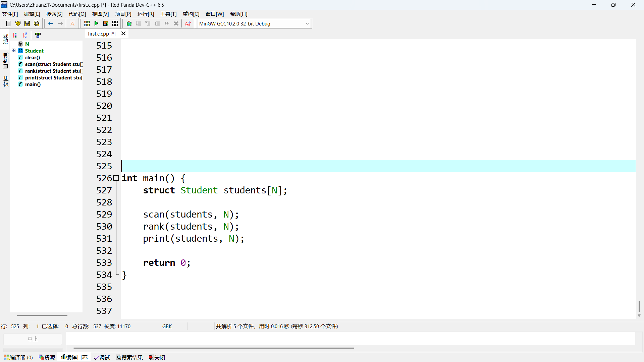Open the 运行[R] menu

click(146, 14)
